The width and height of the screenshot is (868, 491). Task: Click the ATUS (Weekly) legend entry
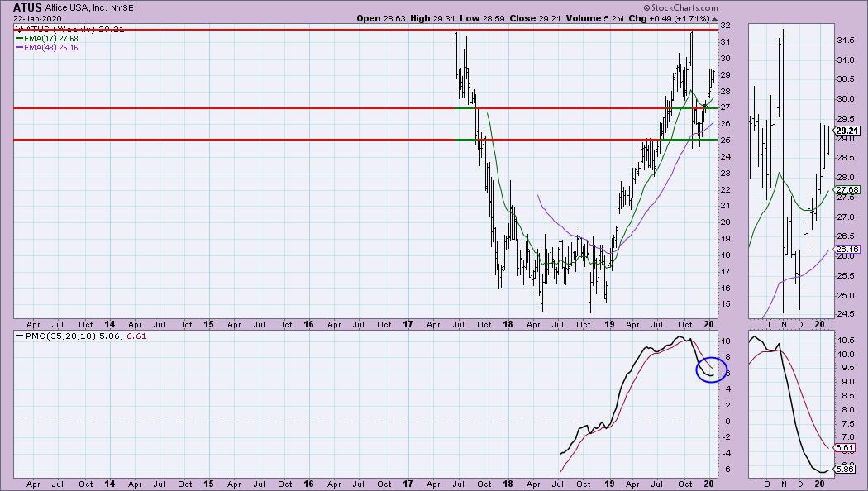(x=69, y=29)
